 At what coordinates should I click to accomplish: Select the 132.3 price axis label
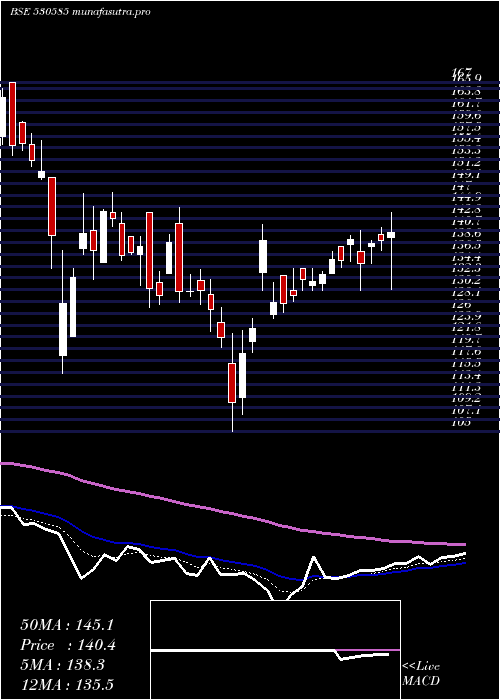point(466,269)
